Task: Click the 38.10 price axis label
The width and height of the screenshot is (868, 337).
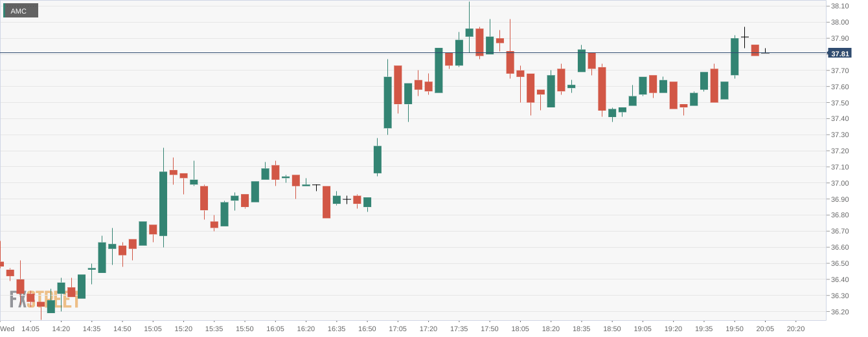Action: (839, 6)
